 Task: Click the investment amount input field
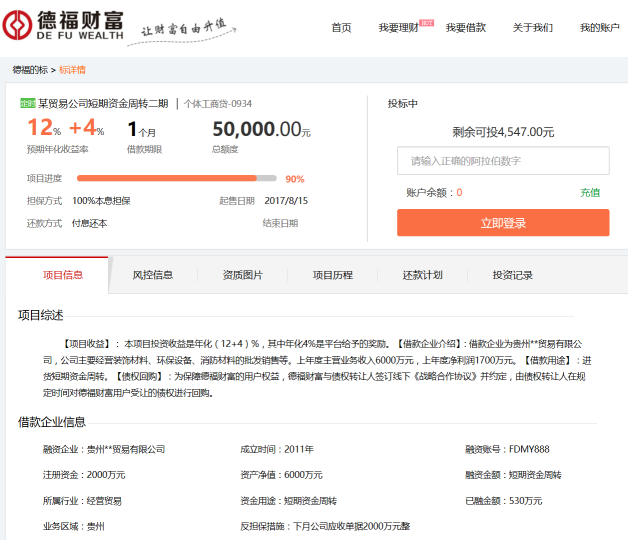coord(502,161)
